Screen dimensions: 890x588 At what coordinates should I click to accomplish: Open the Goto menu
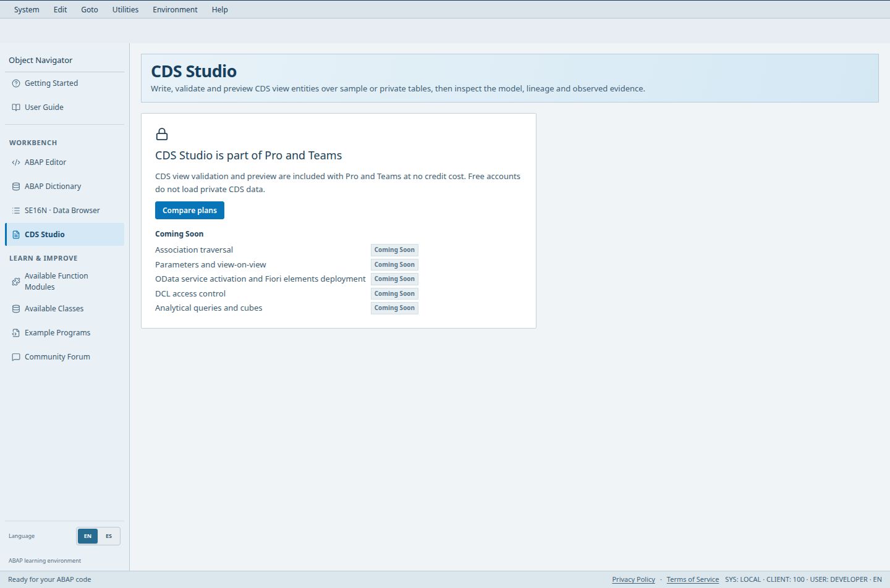point(90,9)
